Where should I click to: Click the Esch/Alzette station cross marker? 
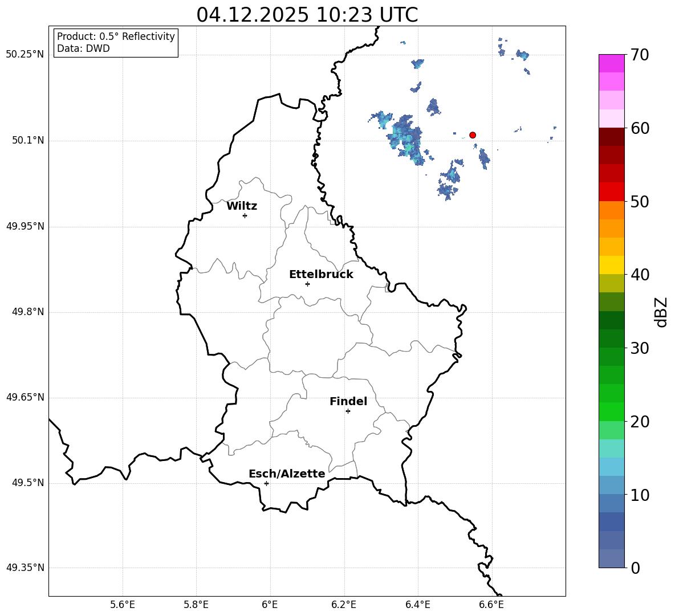(266, 483)
